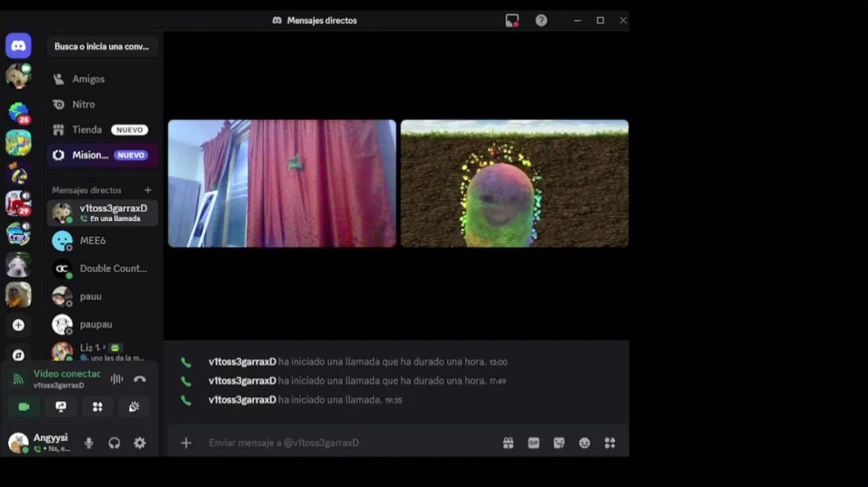Open the inbox icon in the title bar
The width and height of the screenshot is (868, 487).
tap(512, 20)
